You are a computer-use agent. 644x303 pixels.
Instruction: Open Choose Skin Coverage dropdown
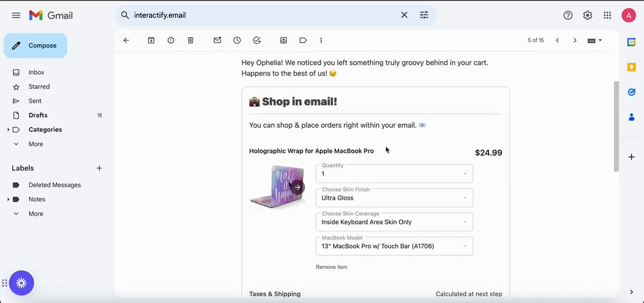[394, 221]
